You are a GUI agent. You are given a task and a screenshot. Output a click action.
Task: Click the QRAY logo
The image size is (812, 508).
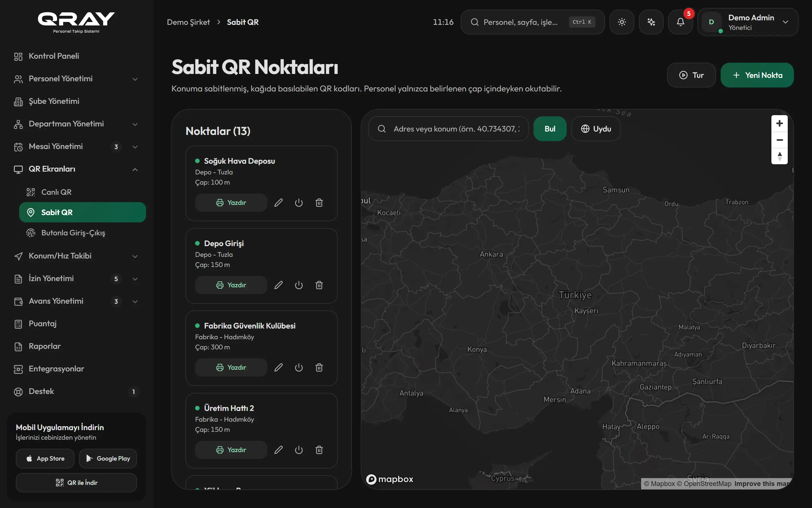click(x=76, y=22)
